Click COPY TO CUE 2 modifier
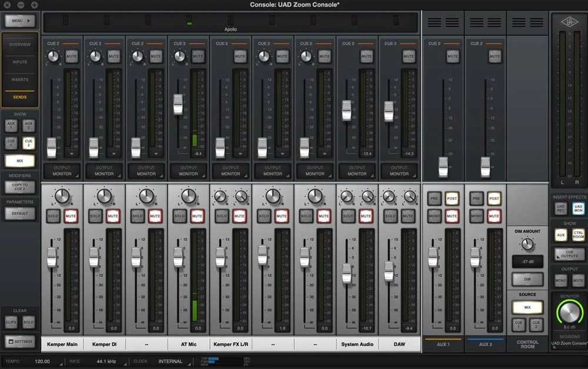Screen dimensions: 588x369 tap(20, 187)
